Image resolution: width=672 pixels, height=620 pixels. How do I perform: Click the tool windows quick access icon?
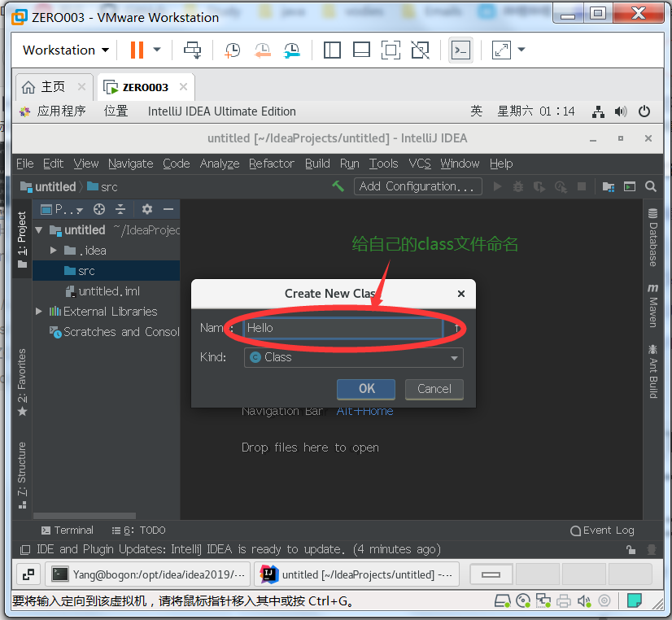click(26, 549)
